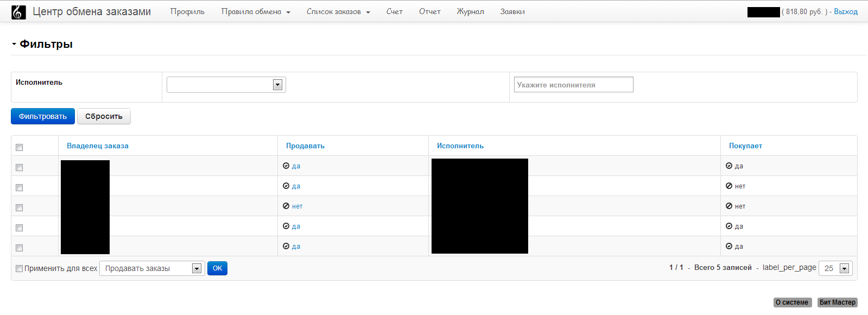This screenshot has height=315, width=868.
Task: Tick the first row checkbox
Action: [x=20, y=167]
